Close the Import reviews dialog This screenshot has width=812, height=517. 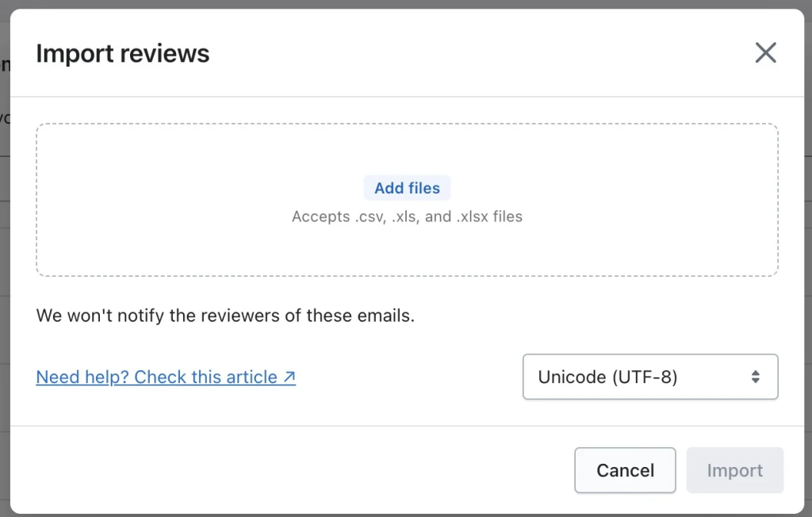pos(765,53)
